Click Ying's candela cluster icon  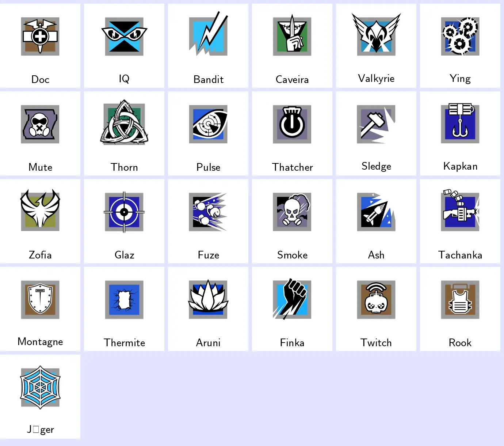tap(460, 37)
